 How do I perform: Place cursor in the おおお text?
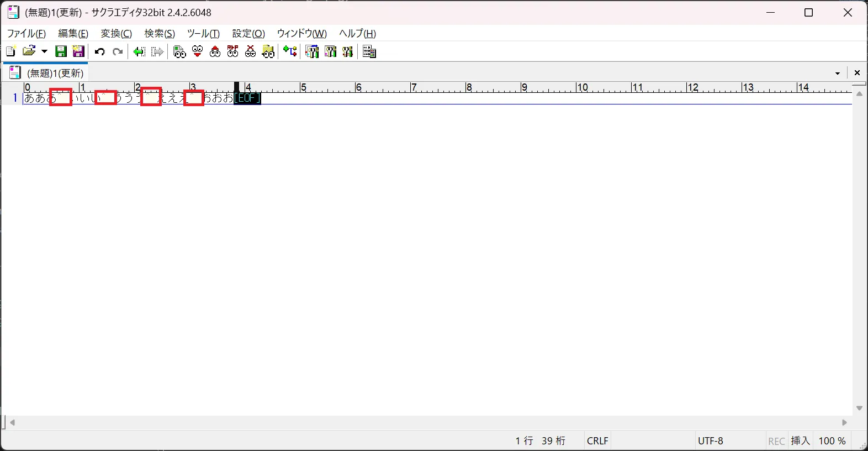click(x=219, y=98)
